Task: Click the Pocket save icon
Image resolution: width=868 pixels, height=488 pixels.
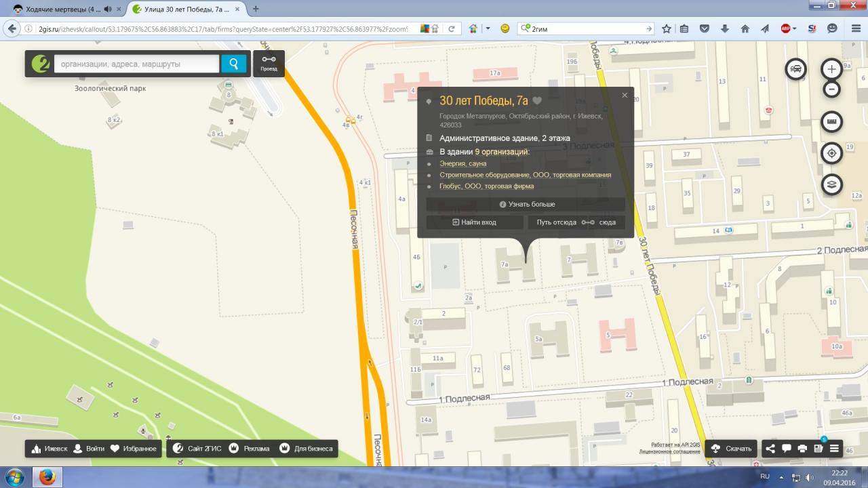Action: coord(705,28)
